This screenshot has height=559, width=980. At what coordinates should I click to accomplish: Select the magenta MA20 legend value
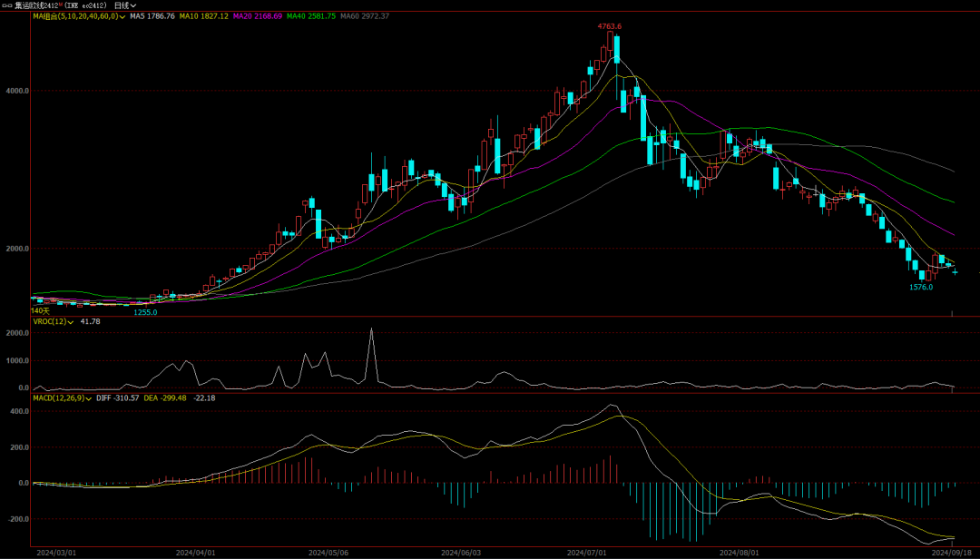click(258, 16)
